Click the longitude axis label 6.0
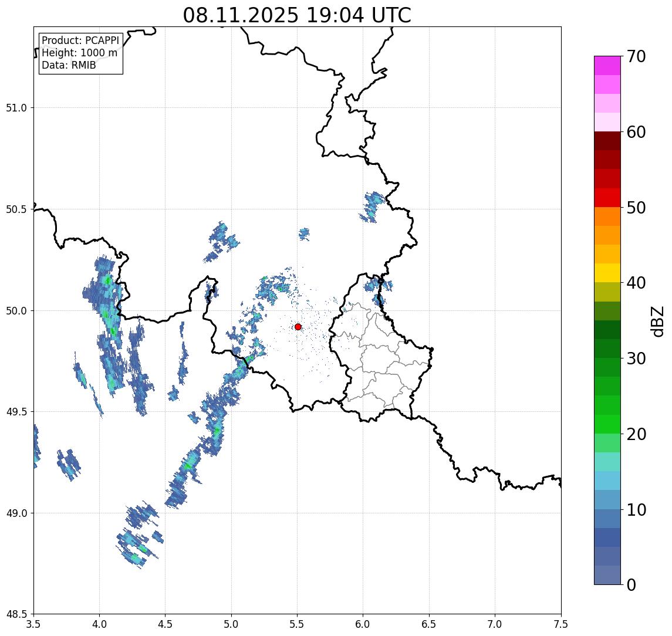The height and width of the screenshot is (636, 672). tap(363, 624)
